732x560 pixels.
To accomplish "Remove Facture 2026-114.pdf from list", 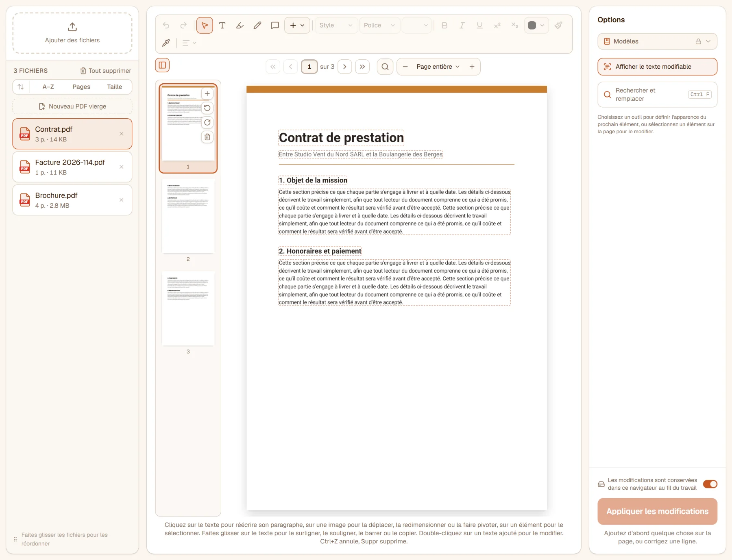I will [x=122, y=167].
